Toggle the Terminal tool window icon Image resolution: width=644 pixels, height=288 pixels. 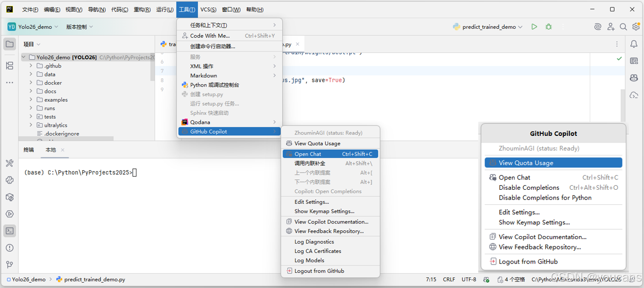[9, 231]
